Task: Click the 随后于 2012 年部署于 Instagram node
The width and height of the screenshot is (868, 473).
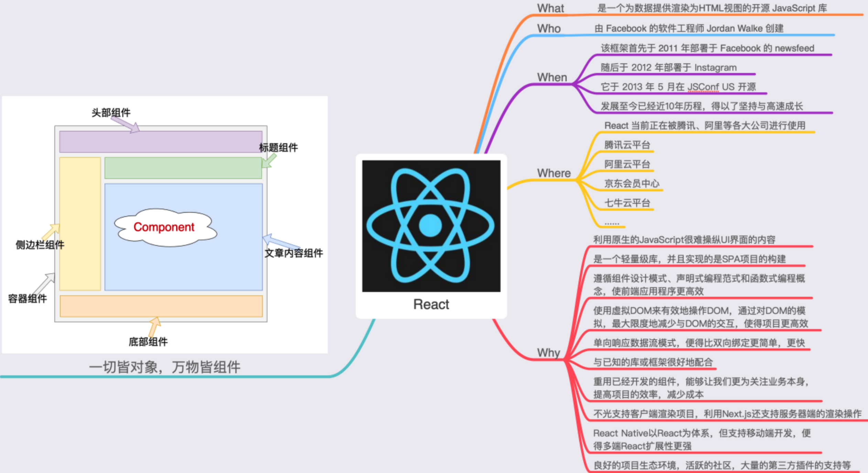Action: point(669,67)
